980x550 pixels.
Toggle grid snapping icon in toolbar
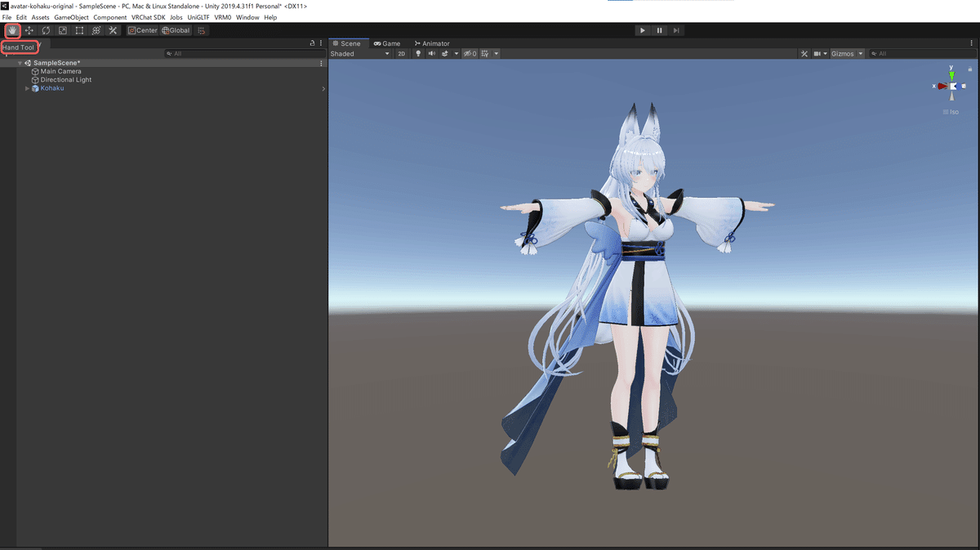coord(202,30)
